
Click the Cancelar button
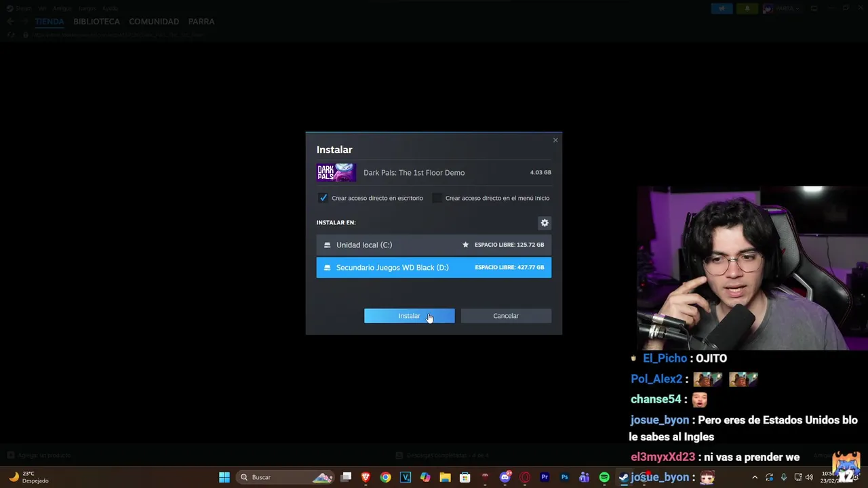coord(506,316)
